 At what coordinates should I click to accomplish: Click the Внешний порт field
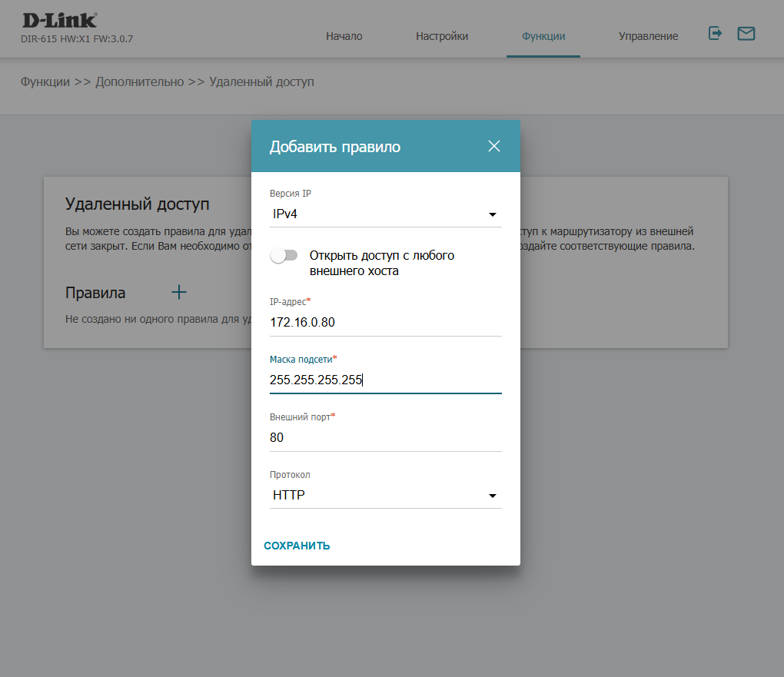(386, 437)
